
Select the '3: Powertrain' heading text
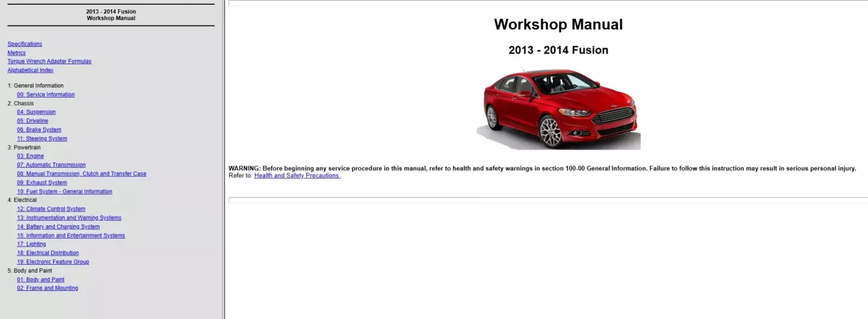24,148
